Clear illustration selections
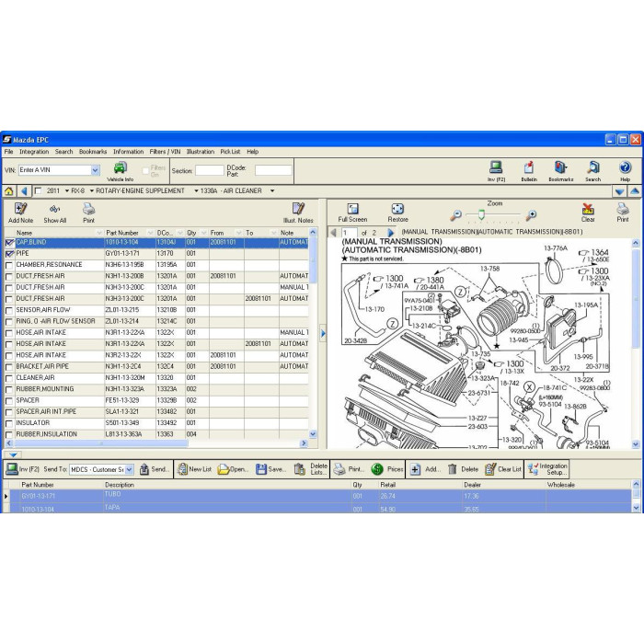The image size is (644, 644). (x=588, y=213)
